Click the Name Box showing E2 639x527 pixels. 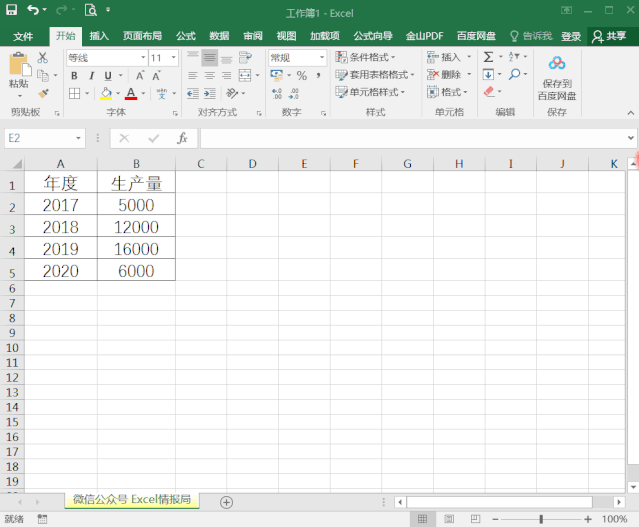point(45,138)
